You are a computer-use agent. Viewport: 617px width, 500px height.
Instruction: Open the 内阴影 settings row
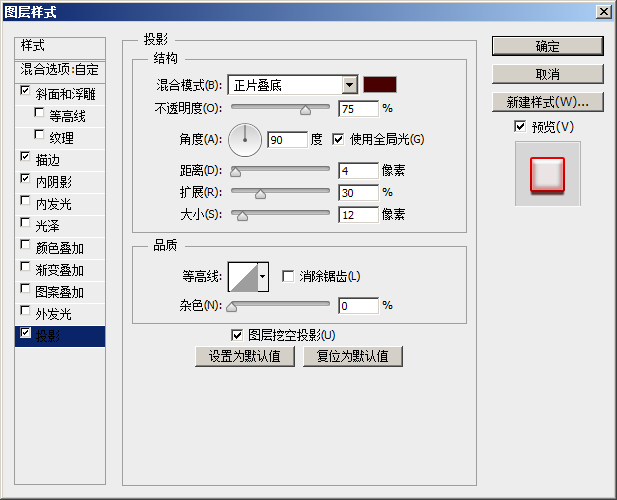coord(60,182)
